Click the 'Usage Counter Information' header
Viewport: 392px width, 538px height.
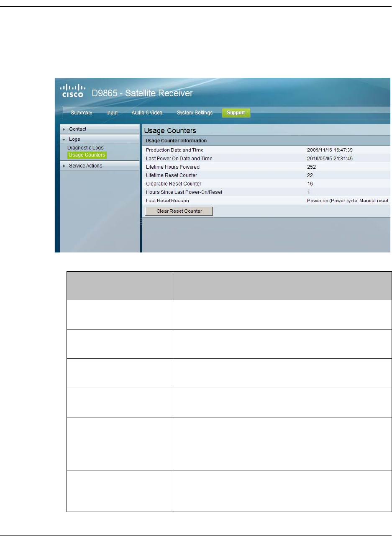coord(176,141)
